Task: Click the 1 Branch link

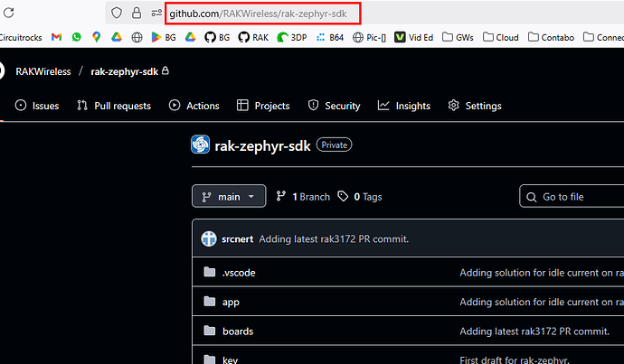Action: pos(302,196)
